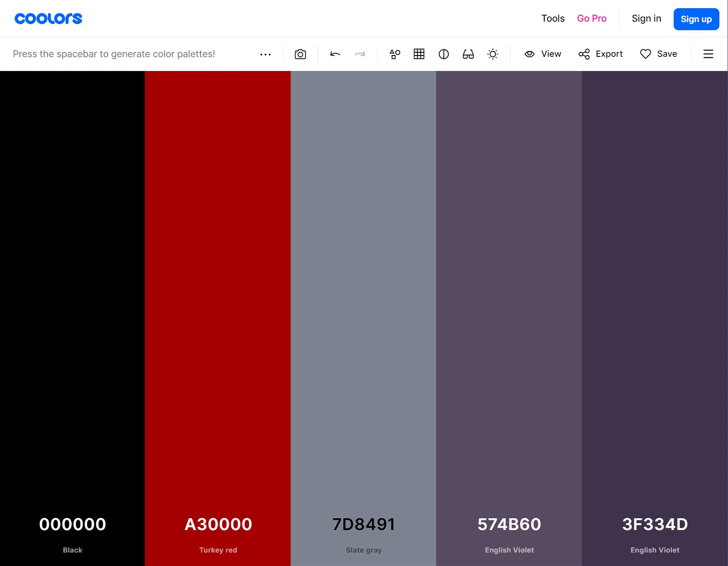This screenshot has height=566, width=728.
Task: Click the Sign up button
Action: pyautogui.click(x=696, y=19)
